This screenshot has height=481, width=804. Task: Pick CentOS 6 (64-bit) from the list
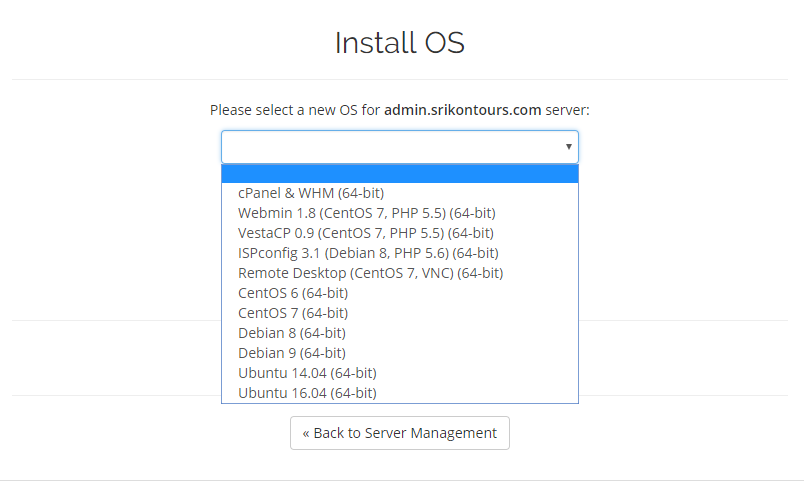click(x=293, y=293)
